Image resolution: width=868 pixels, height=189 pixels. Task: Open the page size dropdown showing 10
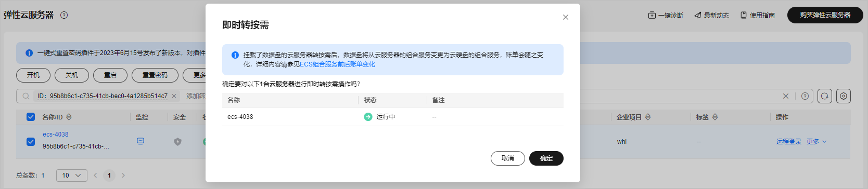click(72, 176)
